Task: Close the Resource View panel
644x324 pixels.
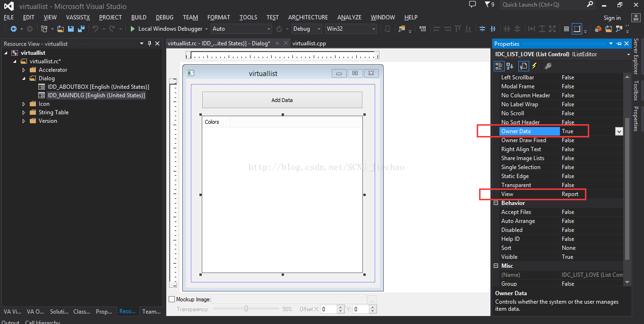Action: [158, 43]
